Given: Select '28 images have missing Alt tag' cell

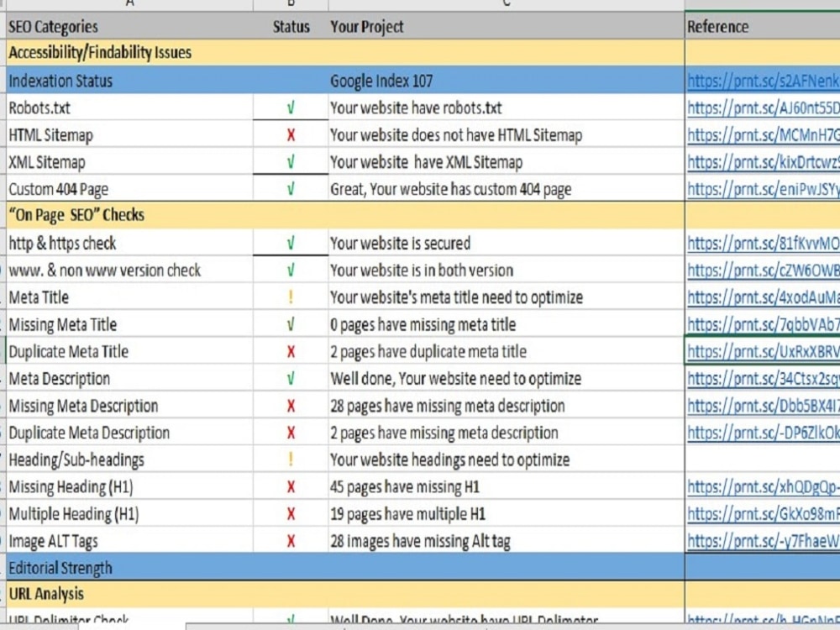Looking at the screenshot, I should (x=507, y=541).
